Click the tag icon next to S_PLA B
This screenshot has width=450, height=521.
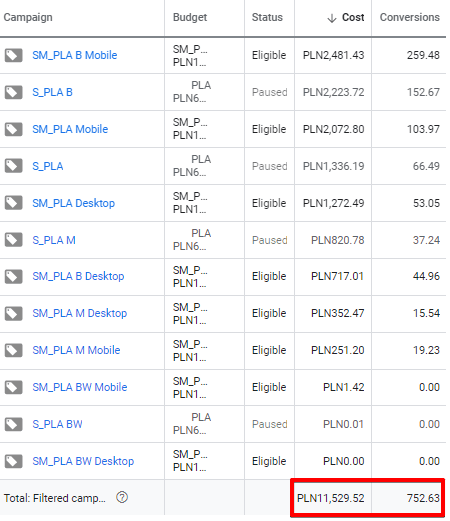click(13, 92)
